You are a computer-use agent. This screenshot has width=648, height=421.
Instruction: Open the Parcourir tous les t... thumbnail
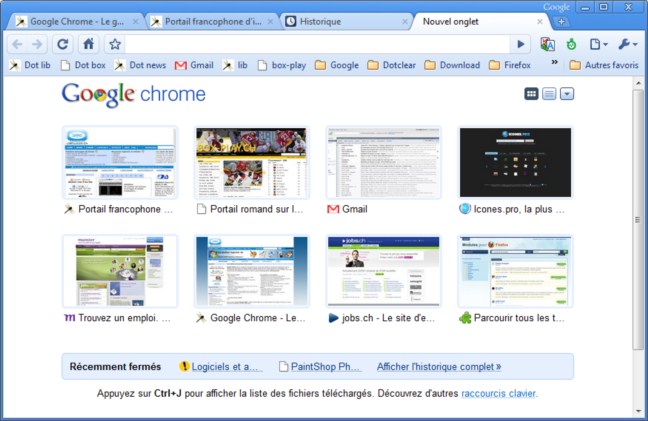click(515, 271)
